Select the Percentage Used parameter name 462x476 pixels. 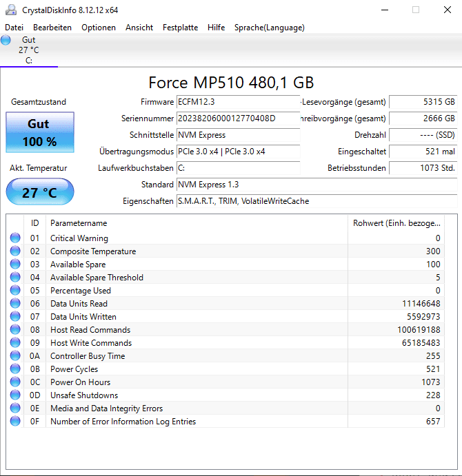[x=81, y=291]
